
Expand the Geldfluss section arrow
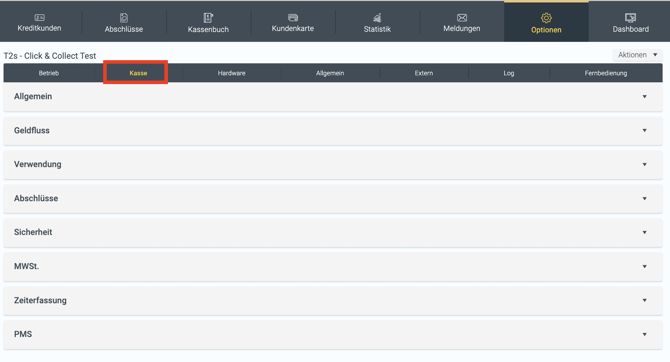click(x=644, y=130)
